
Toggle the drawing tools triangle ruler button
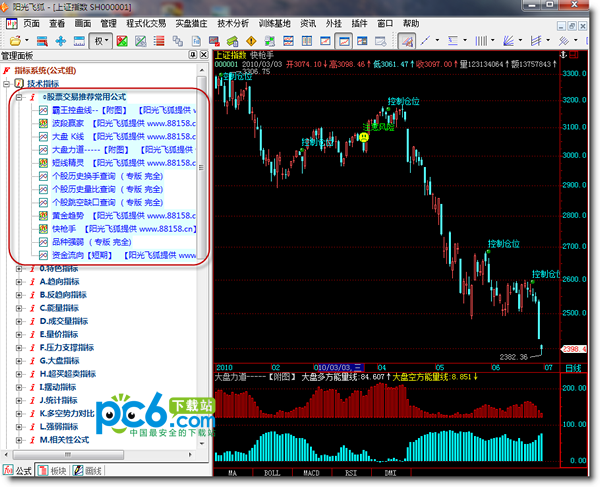tap(407, 41)
